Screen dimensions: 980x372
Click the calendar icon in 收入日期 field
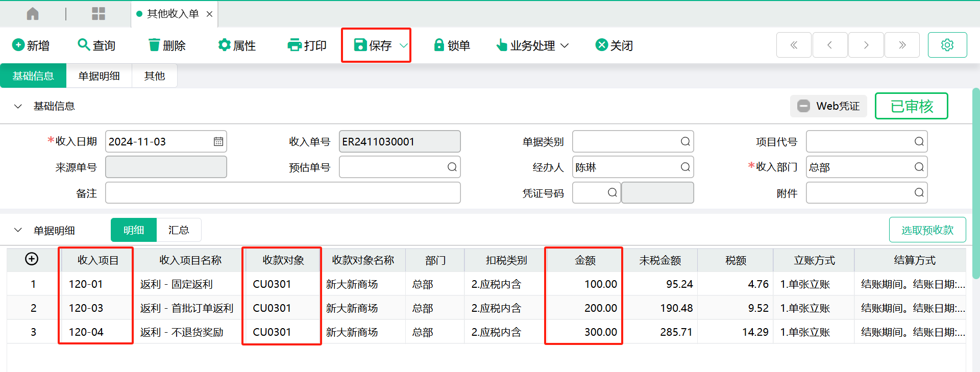pyautogui.click(x=218, y=142)
